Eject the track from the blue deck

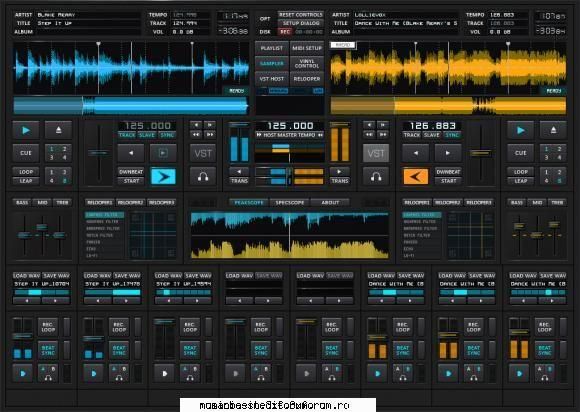[x=58, y=130]
